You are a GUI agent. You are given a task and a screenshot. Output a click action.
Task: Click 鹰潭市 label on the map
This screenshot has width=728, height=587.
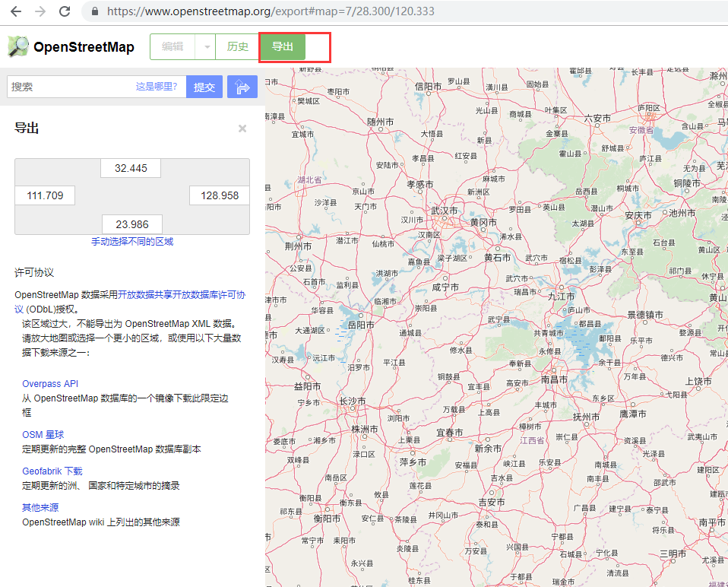point(633,414)
